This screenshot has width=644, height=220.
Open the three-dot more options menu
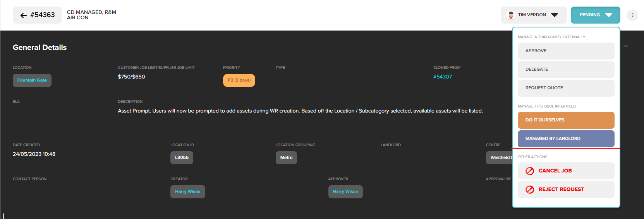pyautogui.click(x=632, y=15)
